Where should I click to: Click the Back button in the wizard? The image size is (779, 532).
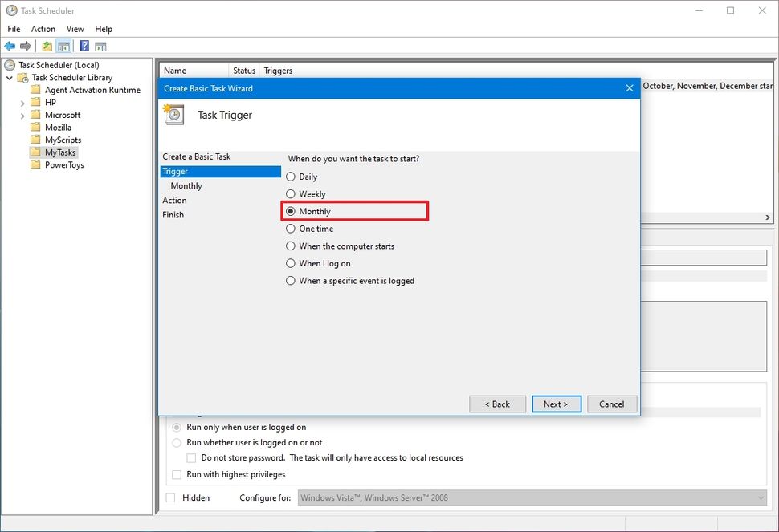pos(497,404)
